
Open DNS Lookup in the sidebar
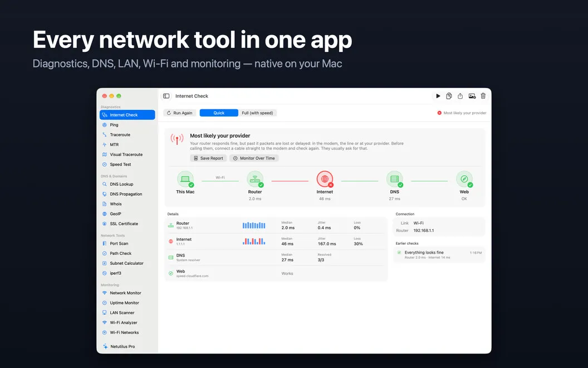click(x=128, y=185)
